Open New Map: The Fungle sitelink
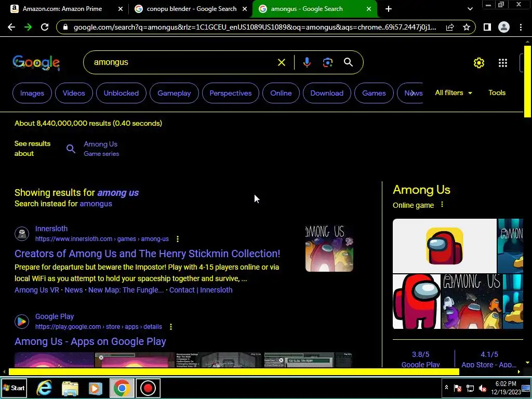Image resolution: width=532 pixels, height=399 pixels. (126, 290)
